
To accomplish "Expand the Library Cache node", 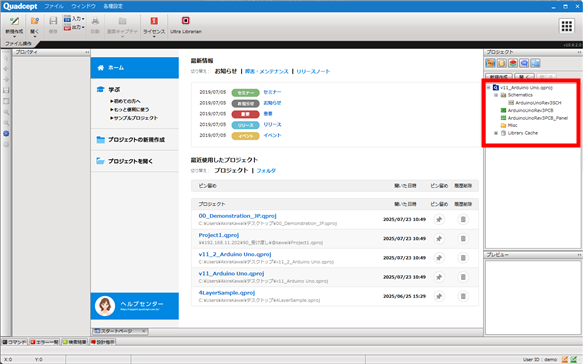I will point(496,133).
